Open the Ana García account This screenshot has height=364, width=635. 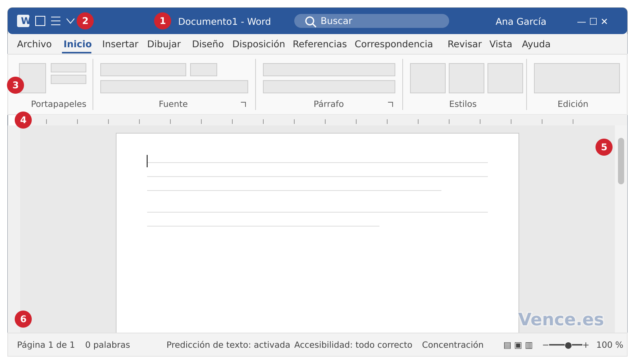[x=521, y=21]
